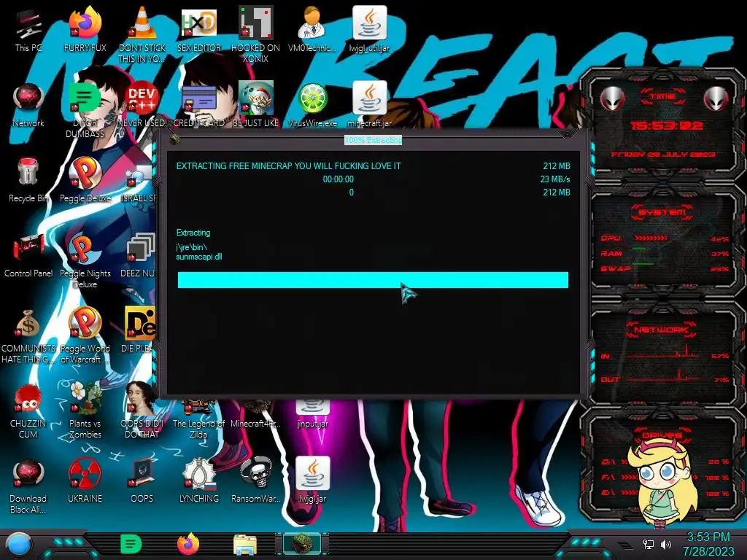747x560 pixels.
Task: Open the Recycle Bin
Action: tap(28, 181)
